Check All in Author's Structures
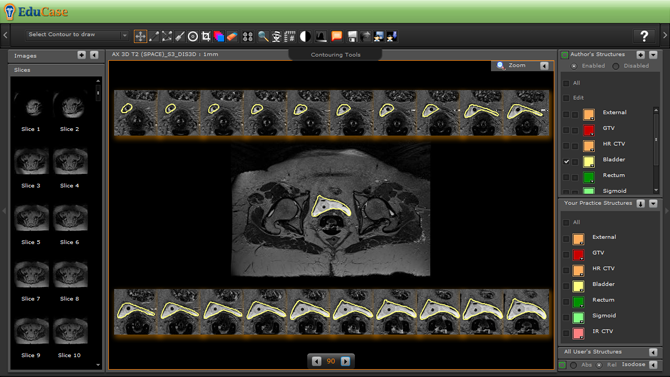 pos(566,83)
